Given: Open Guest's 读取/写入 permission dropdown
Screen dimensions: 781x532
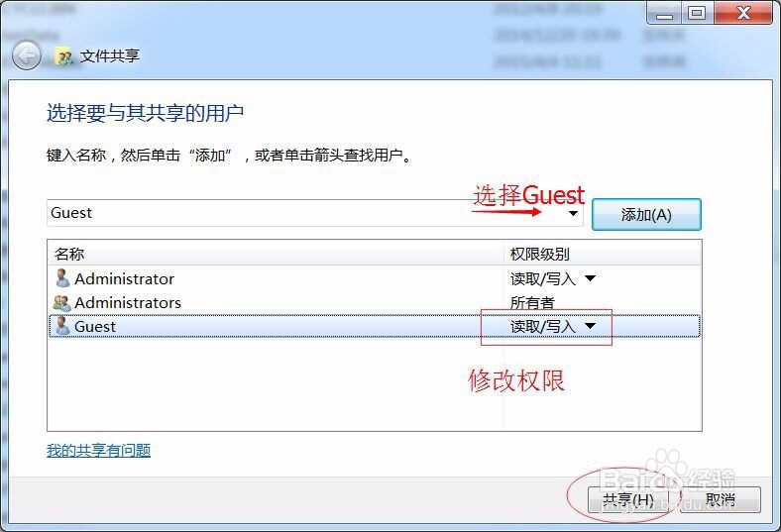Looking at the screenshot, I should pos(591,326).
